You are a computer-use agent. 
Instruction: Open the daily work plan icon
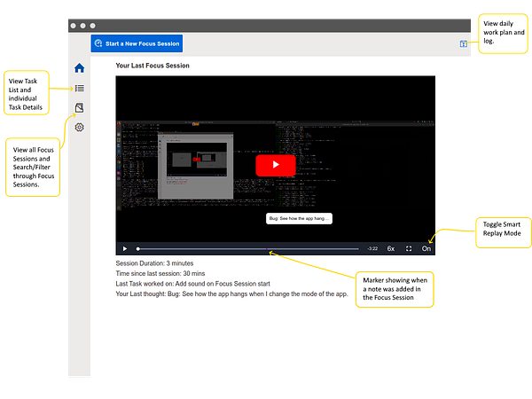(463, 43)
